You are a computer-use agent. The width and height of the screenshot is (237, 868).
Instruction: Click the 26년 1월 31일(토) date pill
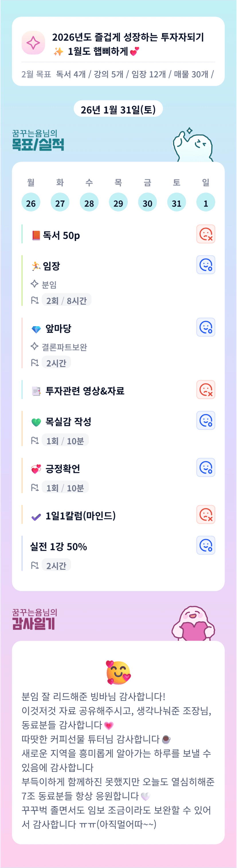[118, 109]
